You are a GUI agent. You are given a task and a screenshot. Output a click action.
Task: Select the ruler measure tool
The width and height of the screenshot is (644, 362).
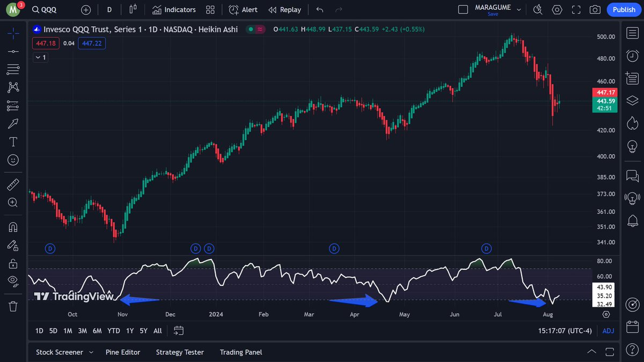13,185
